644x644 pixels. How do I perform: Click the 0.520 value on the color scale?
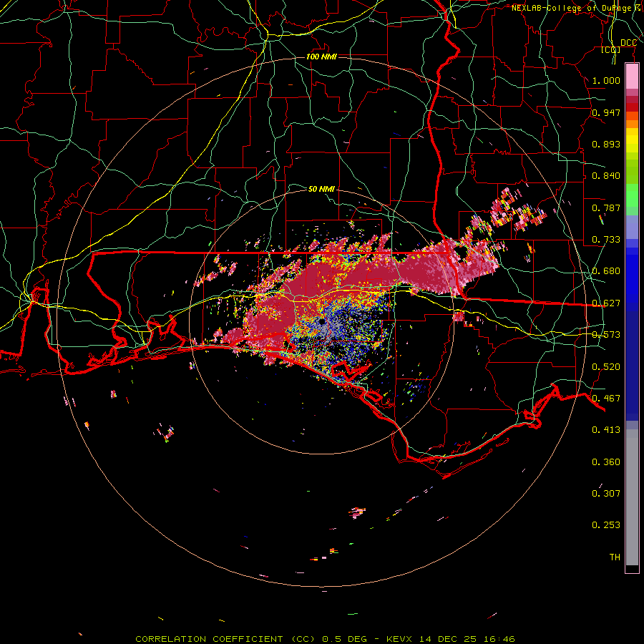pos(606,367)
